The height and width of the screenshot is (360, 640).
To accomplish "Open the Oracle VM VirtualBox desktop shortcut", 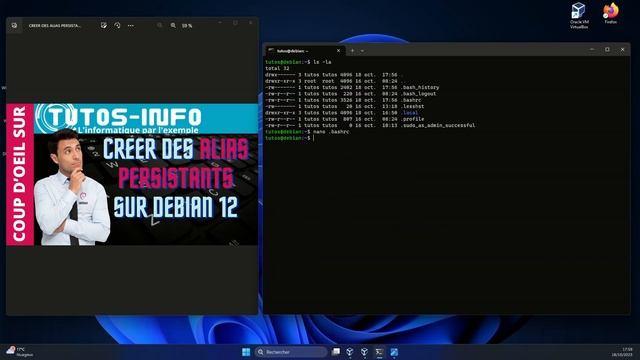I will pyautogui.click(x=579, y=16).
